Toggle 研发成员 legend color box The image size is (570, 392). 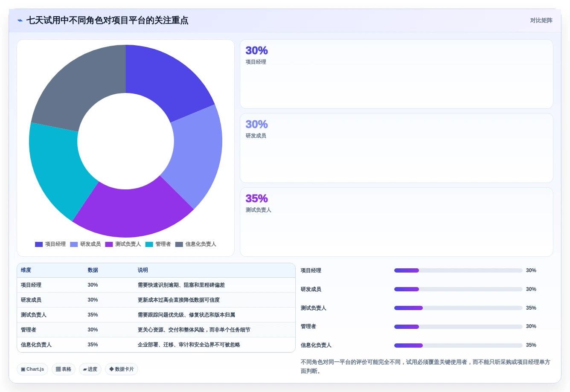74,244
